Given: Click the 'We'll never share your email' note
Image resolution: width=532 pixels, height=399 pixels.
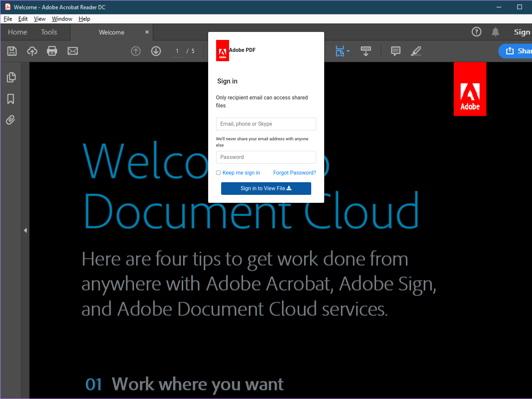Looking at the screenshot, I should tap(262, 142).
